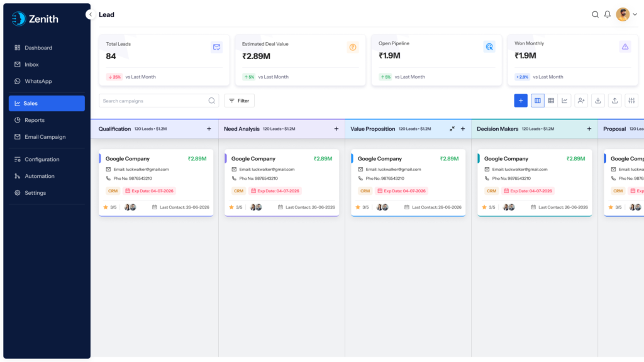Open Google Company card in Qualification
This screenshot has height=362, width=644.
click(156, 183)
